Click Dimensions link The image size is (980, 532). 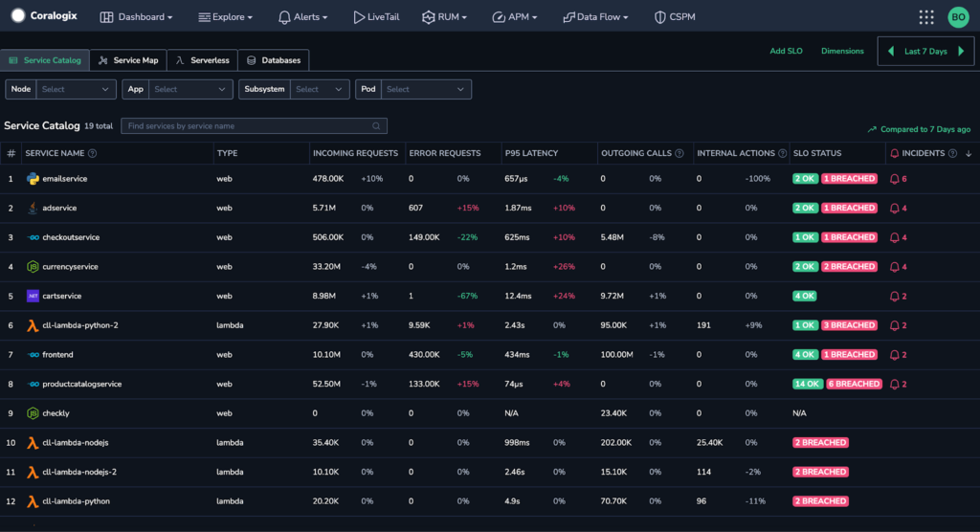pyautogui.click(x=842, y=52)
